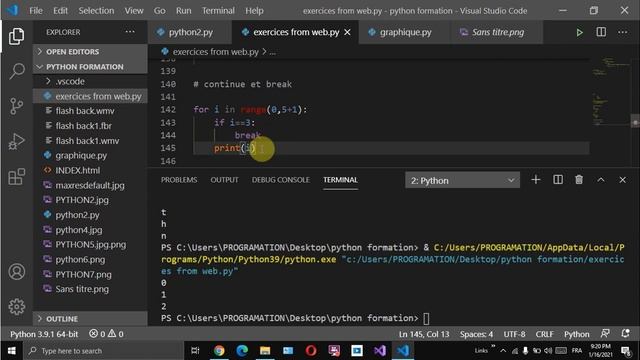Open the Go menu
640x360 pixels.
point(160,11)
